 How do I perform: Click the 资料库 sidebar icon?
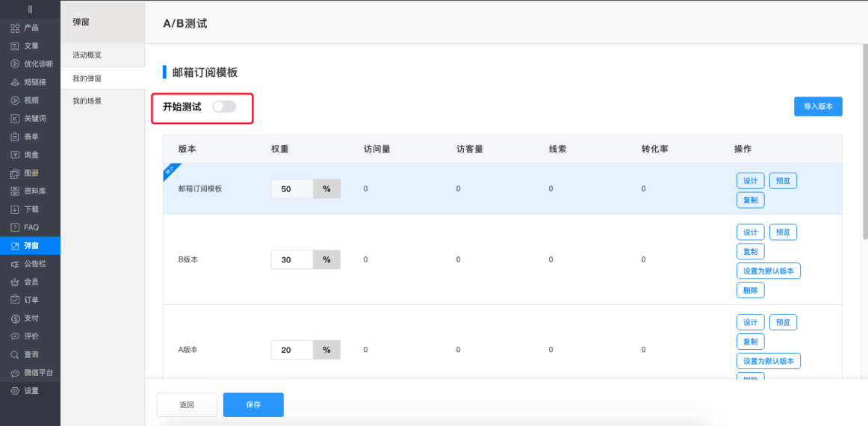pyautogui.click(x=15, y=191)
